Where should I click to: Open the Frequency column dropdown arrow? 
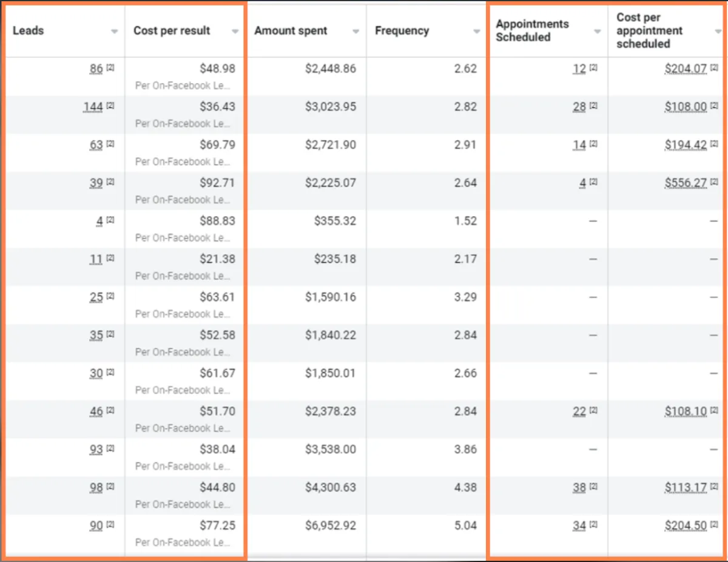477,32
